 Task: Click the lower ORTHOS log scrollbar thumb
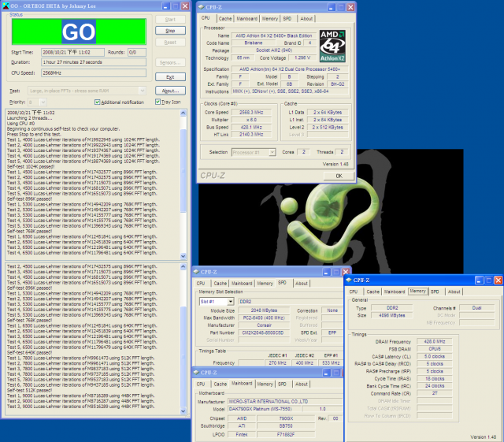click(x=183, y=357)
